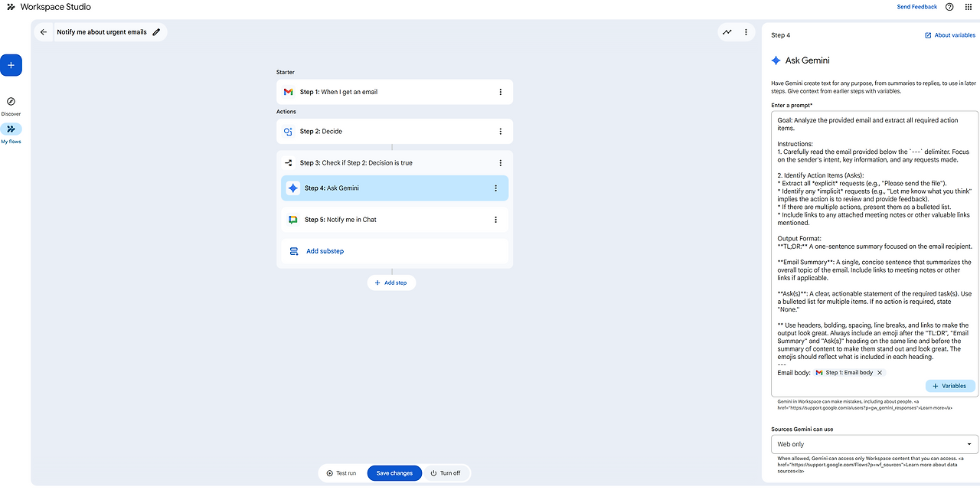Viewport: 980px width, 490px height.
Task: Open the flow's three-dot overflow menu
Action: tap(746, 32)
